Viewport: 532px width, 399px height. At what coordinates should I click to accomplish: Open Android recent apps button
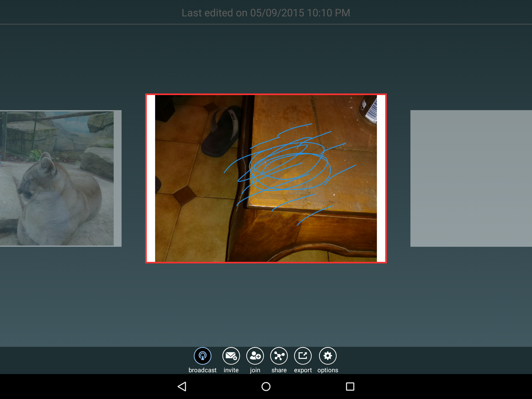point(350,387)
